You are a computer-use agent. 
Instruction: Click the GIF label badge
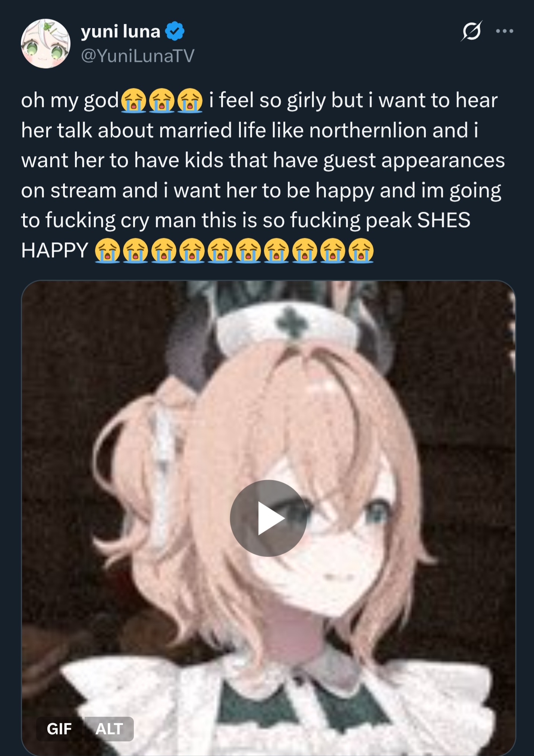click(59, 729)
